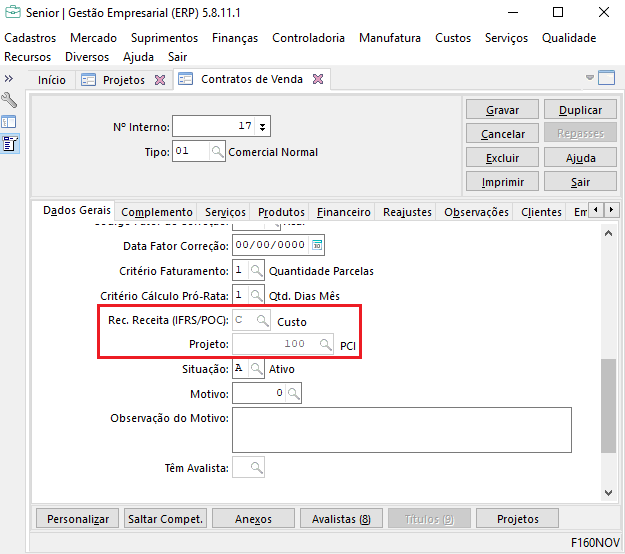This screenshot has height=554, width=625.
Task: Search Tipo with magnifier icon
Action: [x=217, y=151]
